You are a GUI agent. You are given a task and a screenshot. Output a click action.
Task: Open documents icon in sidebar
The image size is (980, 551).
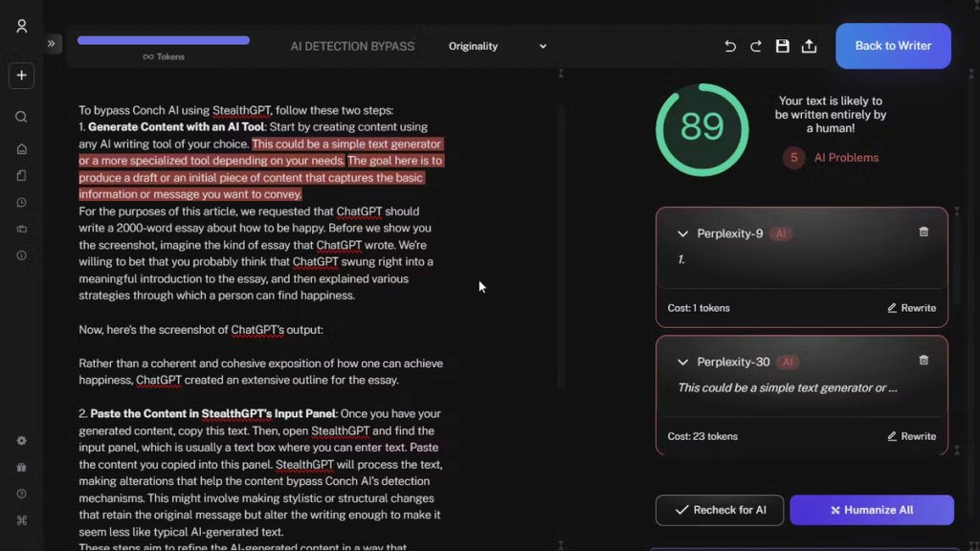click(x=21, y=176)
